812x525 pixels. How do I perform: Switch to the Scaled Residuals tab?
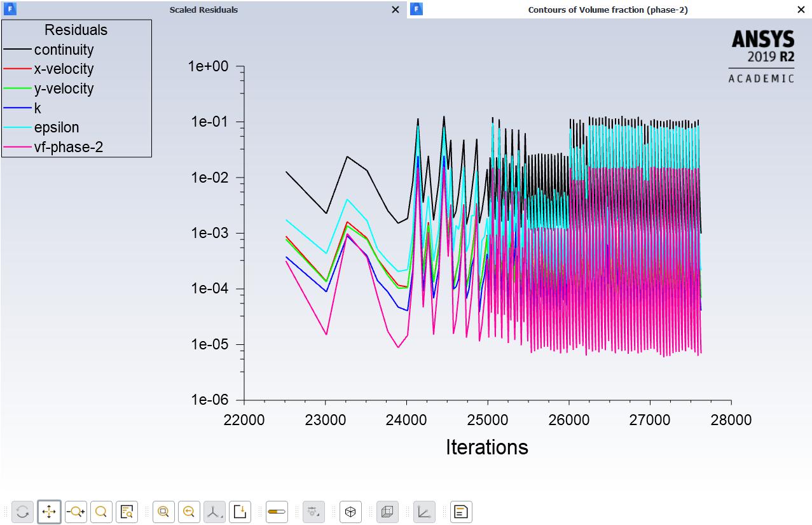(203, 10)
